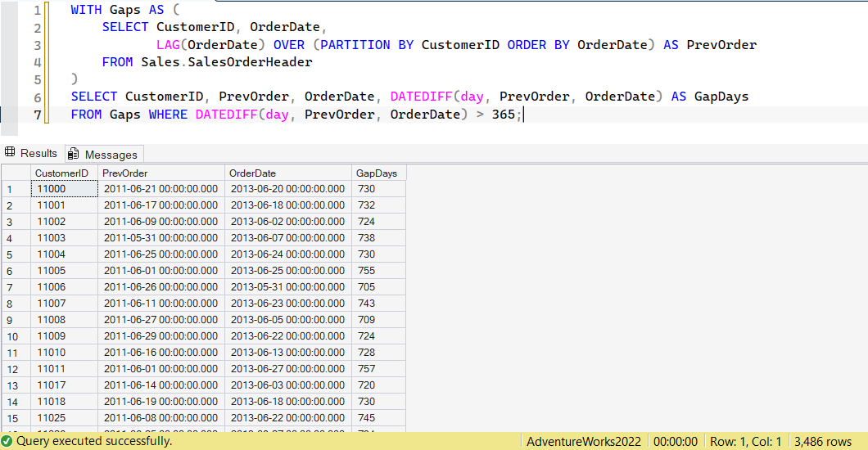The height and width of the screenshot is (450, 868).
Task: Click GapDays value 732
Action: point(378,205)
